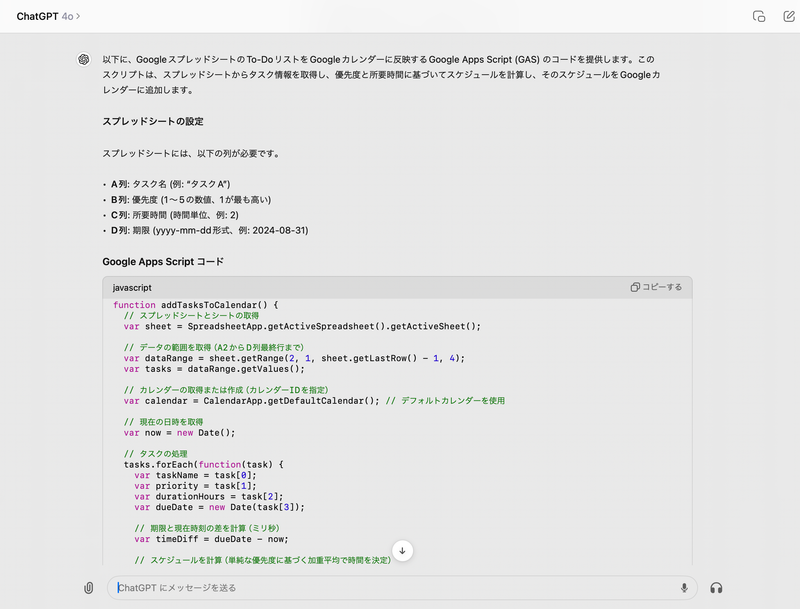
Task: Attach a file using the paperclip icon
Action: tap(88, 588)
